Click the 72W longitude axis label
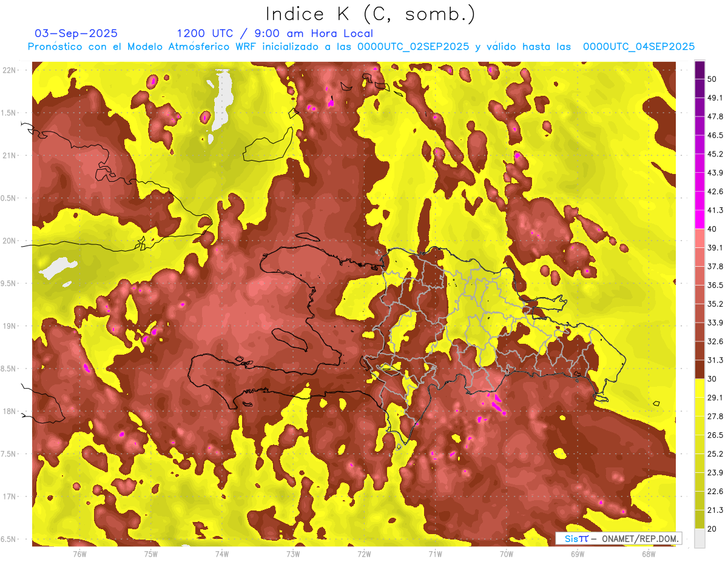The height and width of the screenshot is (562, 728). 364,554
